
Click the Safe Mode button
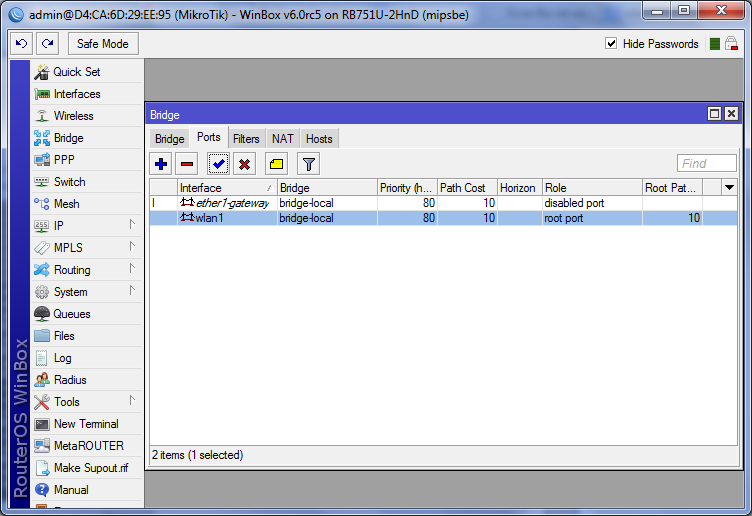(103, 44)
